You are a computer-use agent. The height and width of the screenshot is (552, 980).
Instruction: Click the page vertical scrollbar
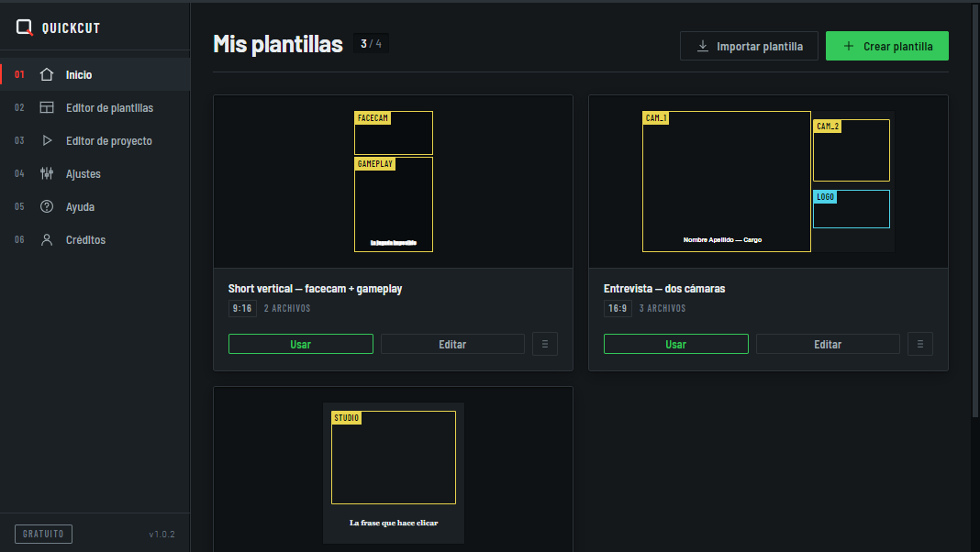[975, 210]
